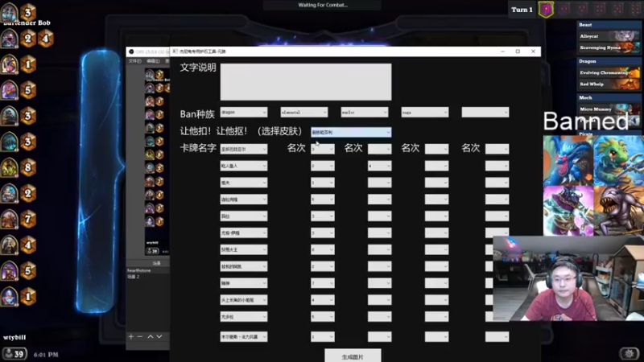Click the streamer webcam overlay
The height and width of the screenshot is (362, 644).
point(568,278)
